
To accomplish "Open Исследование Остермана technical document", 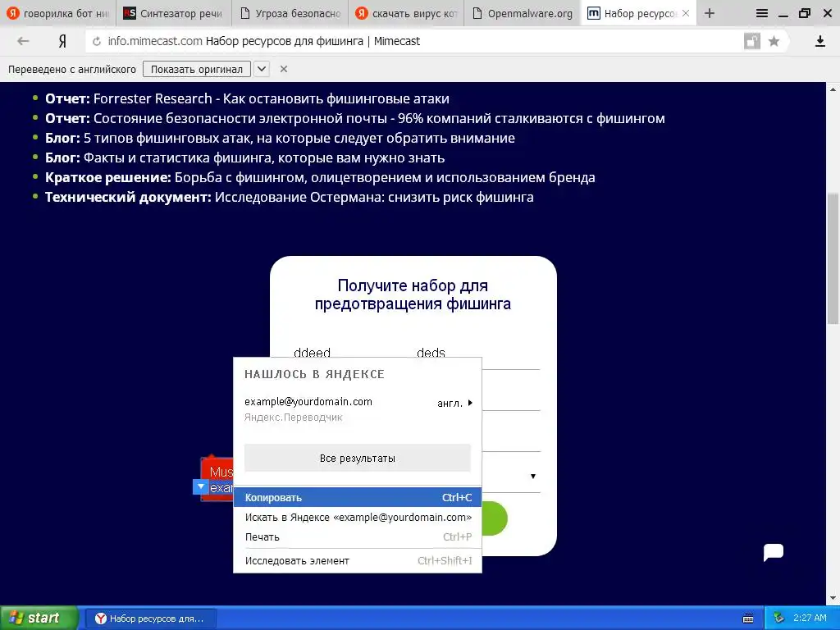I will tap(374, 197).
